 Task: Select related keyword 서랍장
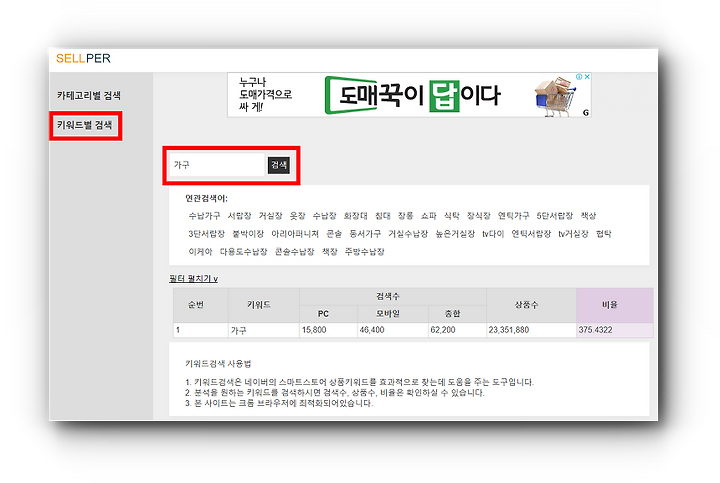[x=240, y=216]
